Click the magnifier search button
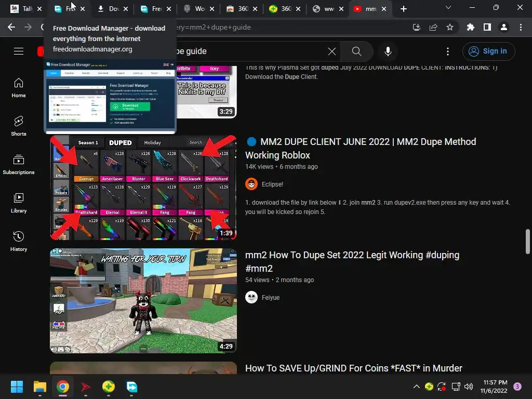Screen dimensions: 532x399 (x=356, y=51)
